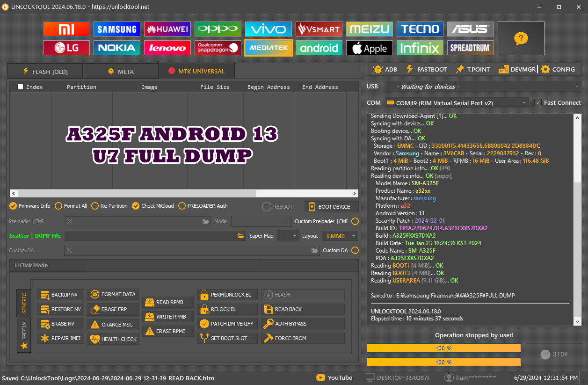The image size is (588, 385).
Task: Browse for Custom DA file folder icon
Action: click(315, 250)
